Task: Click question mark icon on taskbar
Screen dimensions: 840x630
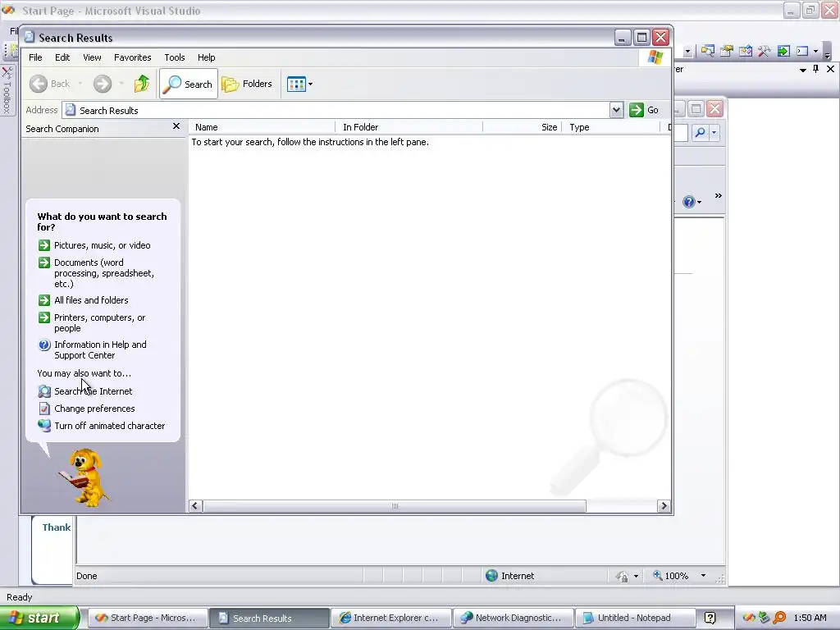Action: (x=710, y=618)
